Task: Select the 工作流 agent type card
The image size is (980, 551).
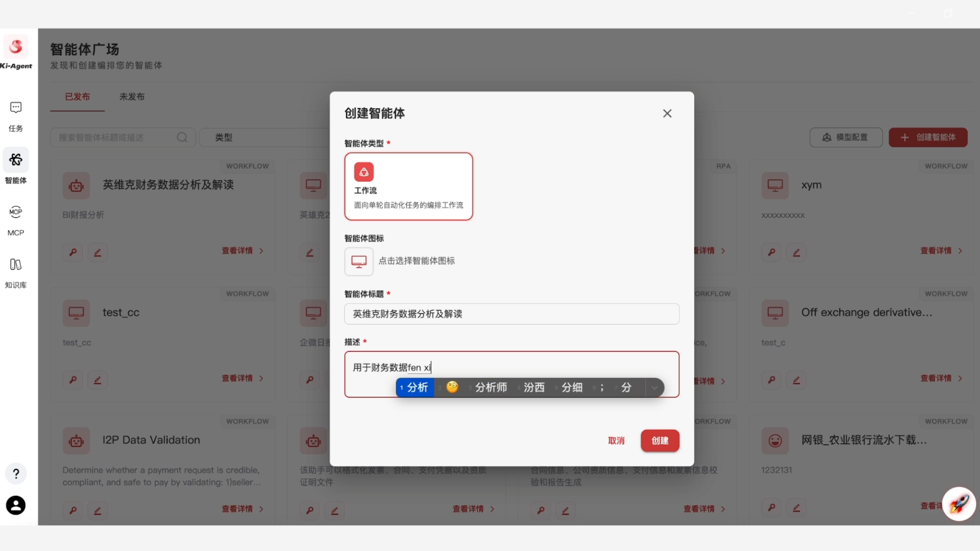Action: coord(408,186)
